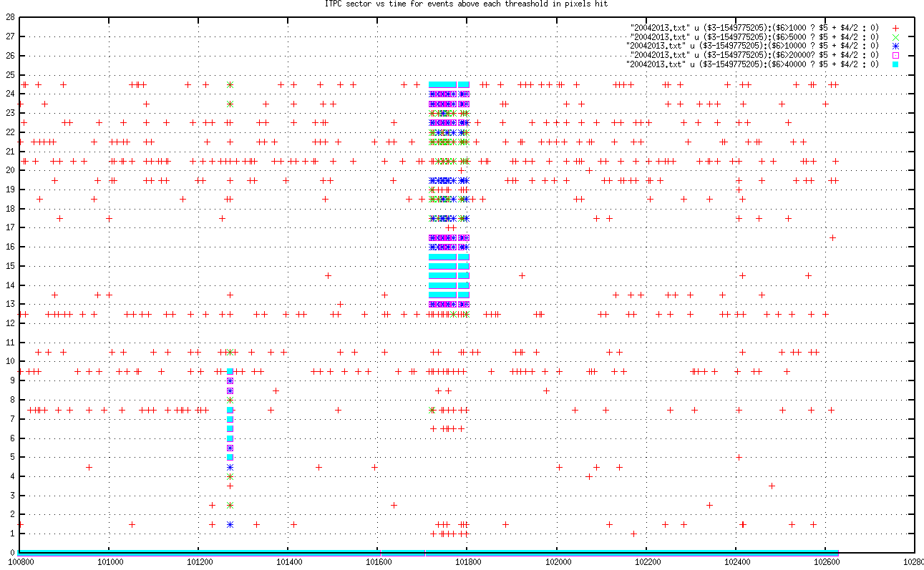924x570 pixels.
Task: Click x-axis tick label 101000
Action: pos(109,564)
